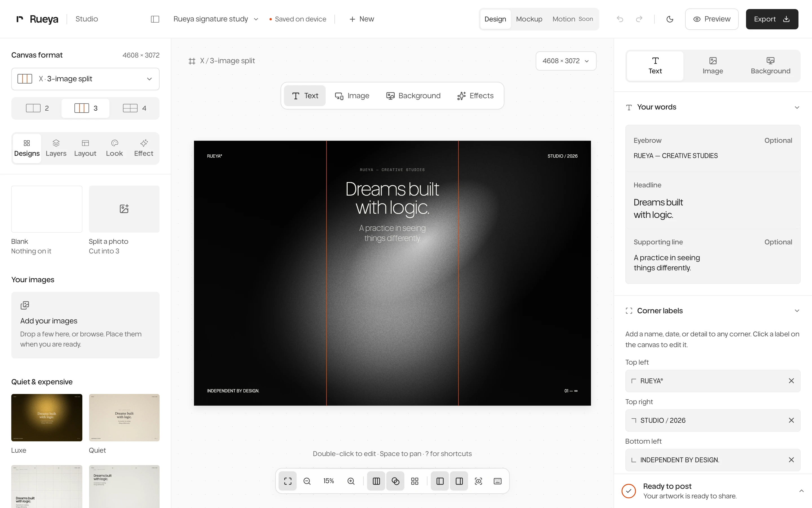Toggle split guides columns icon in bottom toolbar
812x508 pixels.
[376, 481]
